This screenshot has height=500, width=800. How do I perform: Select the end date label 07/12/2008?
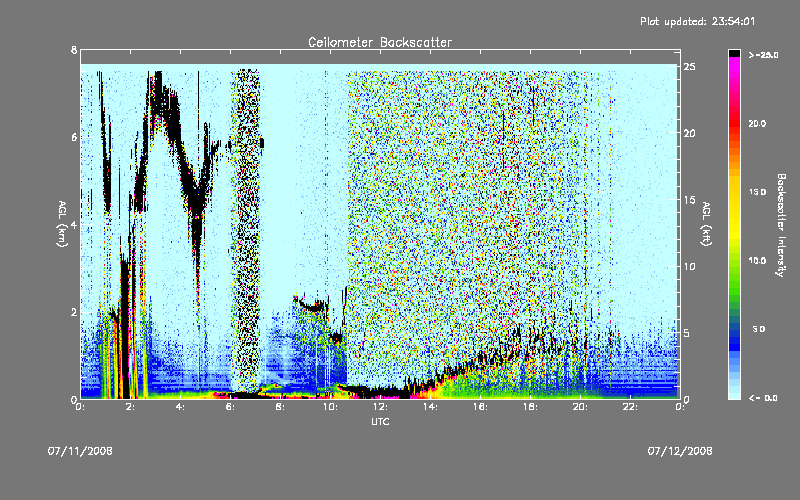point(680,451)
